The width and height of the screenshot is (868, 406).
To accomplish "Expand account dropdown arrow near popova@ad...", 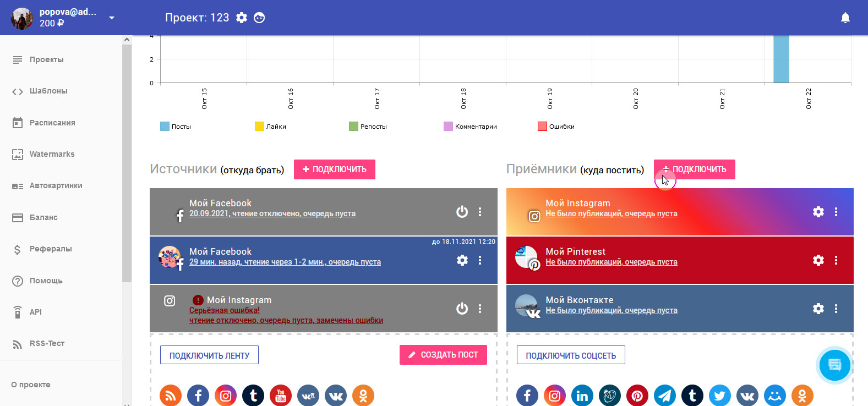I will [112, 18].
